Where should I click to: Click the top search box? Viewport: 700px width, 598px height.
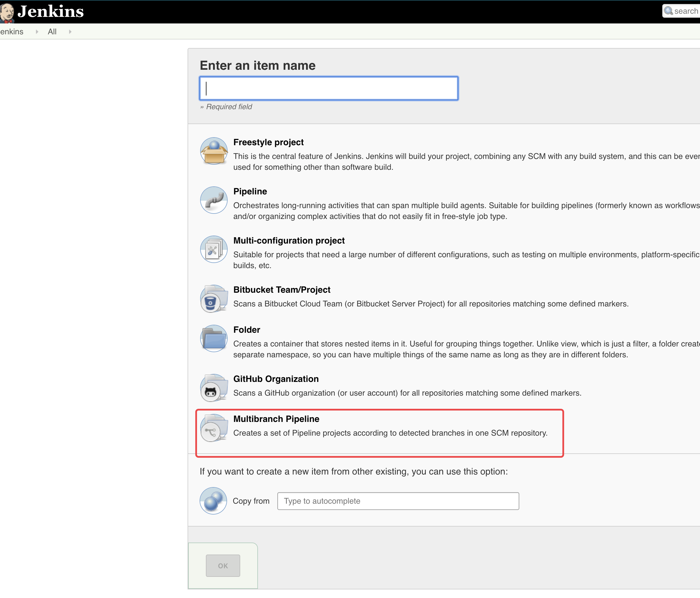(686, 11)
